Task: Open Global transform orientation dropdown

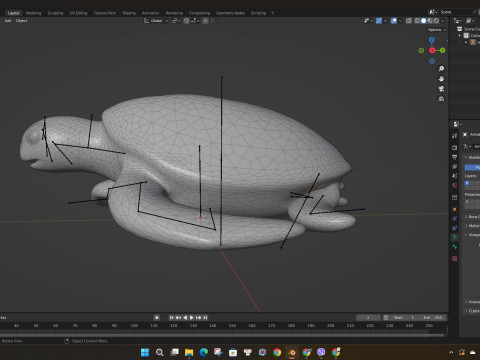Action: coord(156,21)
